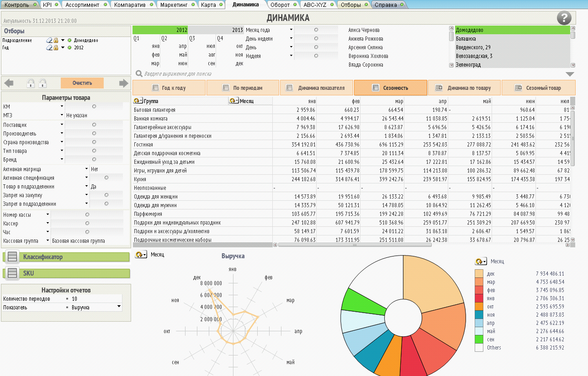The width and height of the screenshot is (588, 376).
Task: Open the Сезонный товар report
Action: pyautogui.click(x=538, y=88)
